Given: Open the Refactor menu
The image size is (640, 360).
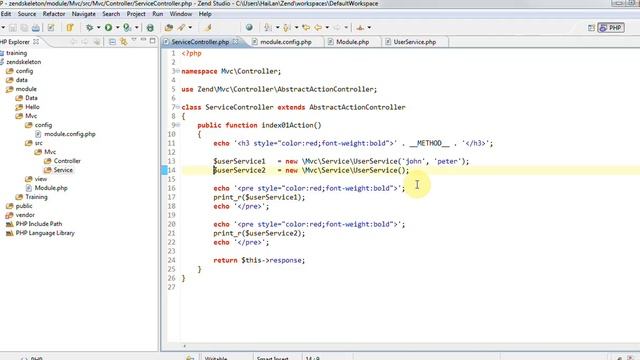Looking at the screenshot, I should tap(54, 14).
